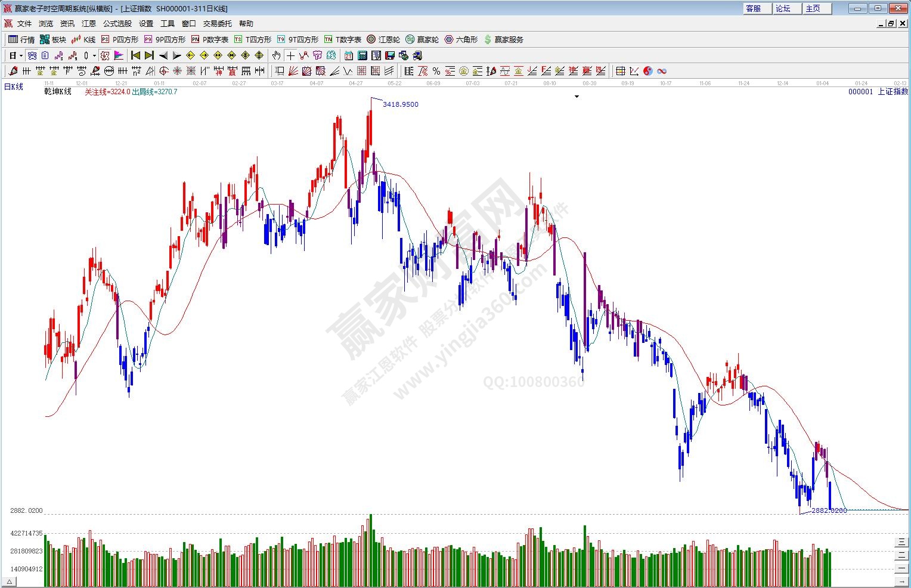
Task: Click the percent sign tool icon
Action: [436, 71]
